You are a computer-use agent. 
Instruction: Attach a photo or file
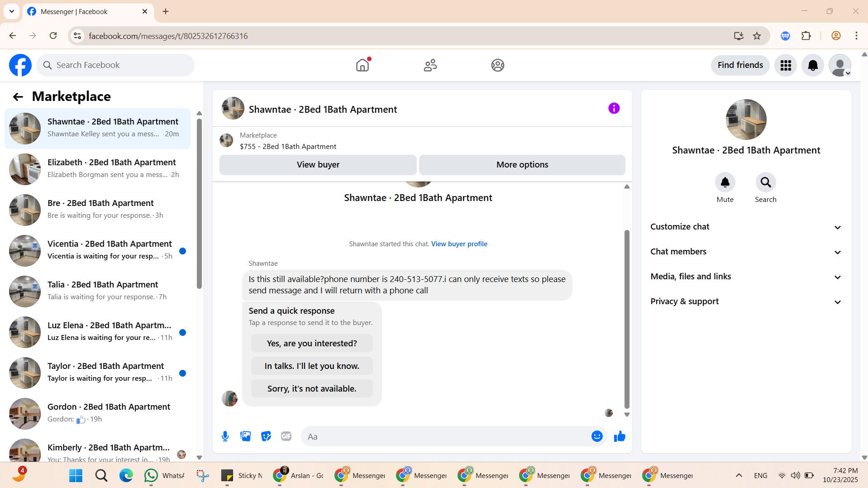pyautogui.click(x=246, y=436)
